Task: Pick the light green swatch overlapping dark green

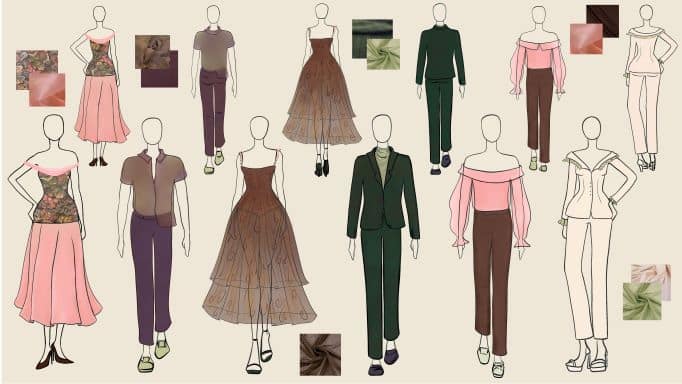Action: 383,54
